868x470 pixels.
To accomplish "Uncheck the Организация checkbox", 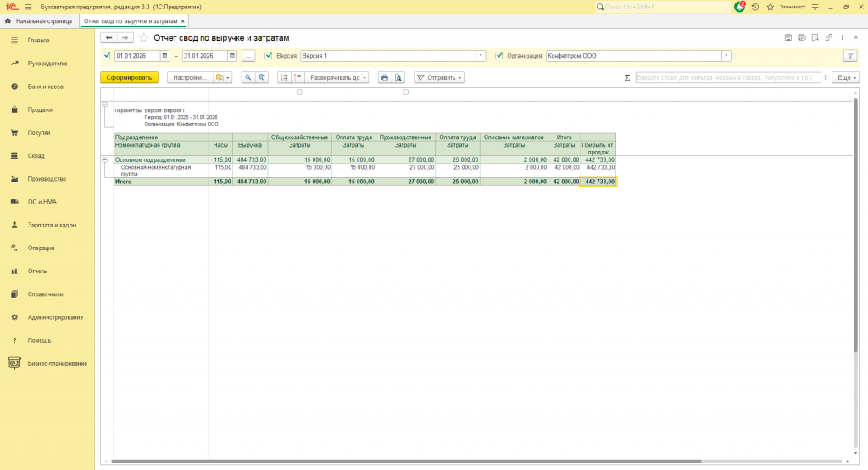I will [x=498, y=56].
